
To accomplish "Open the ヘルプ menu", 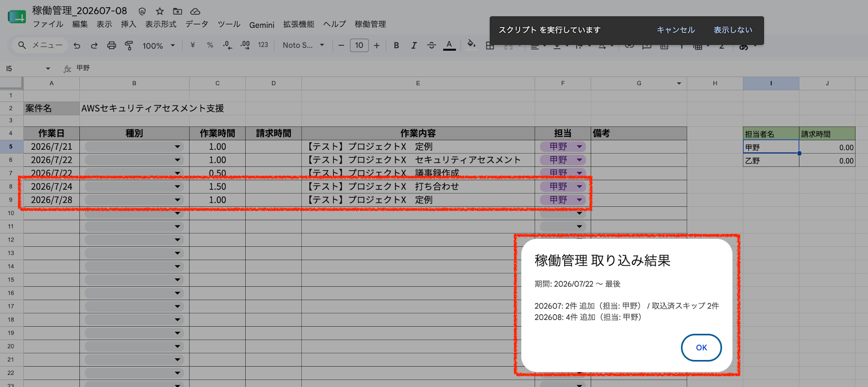I will pos(335,24).
